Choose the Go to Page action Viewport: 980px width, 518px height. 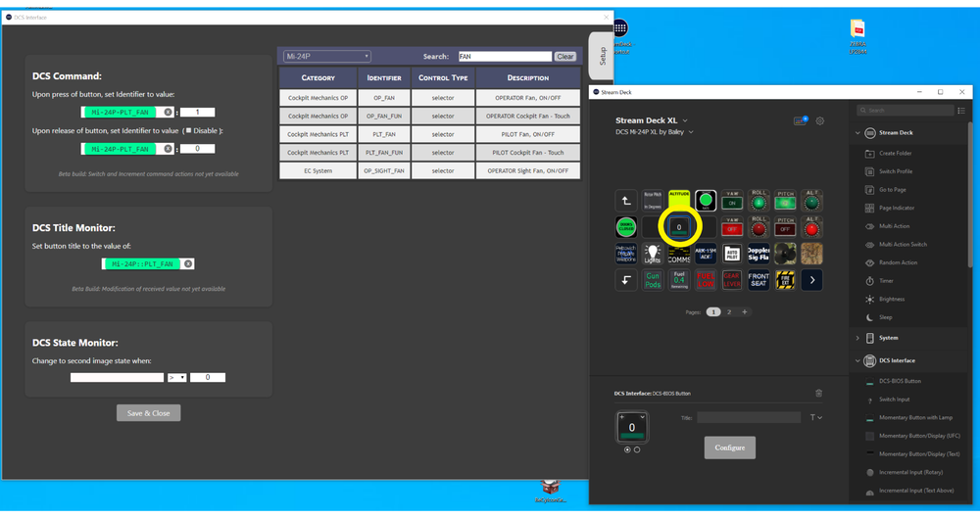892,189
